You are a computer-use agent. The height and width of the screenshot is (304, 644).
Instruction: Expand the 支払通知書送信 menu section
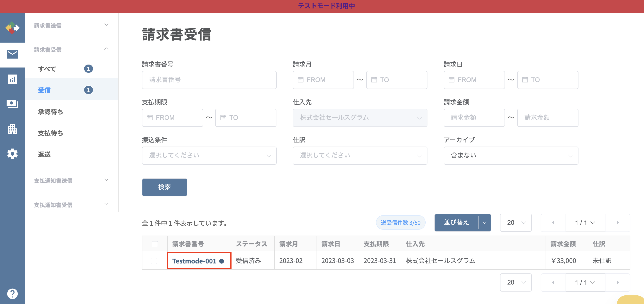coord(72,180)
